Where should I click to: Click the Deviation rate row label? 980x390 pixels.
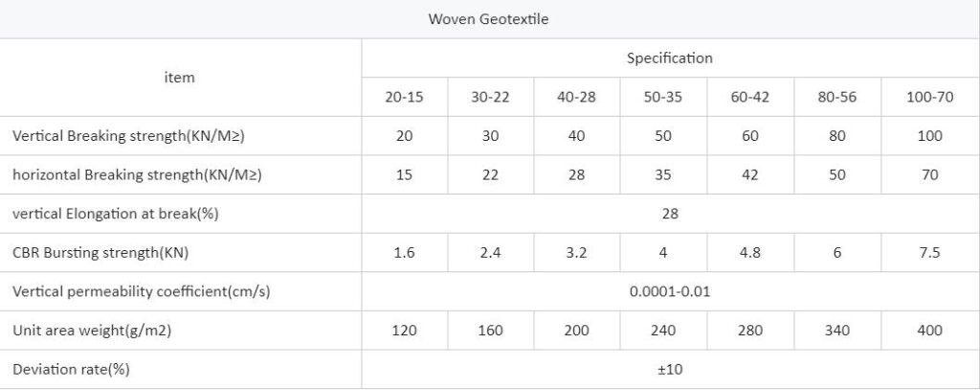click(71, 369)
